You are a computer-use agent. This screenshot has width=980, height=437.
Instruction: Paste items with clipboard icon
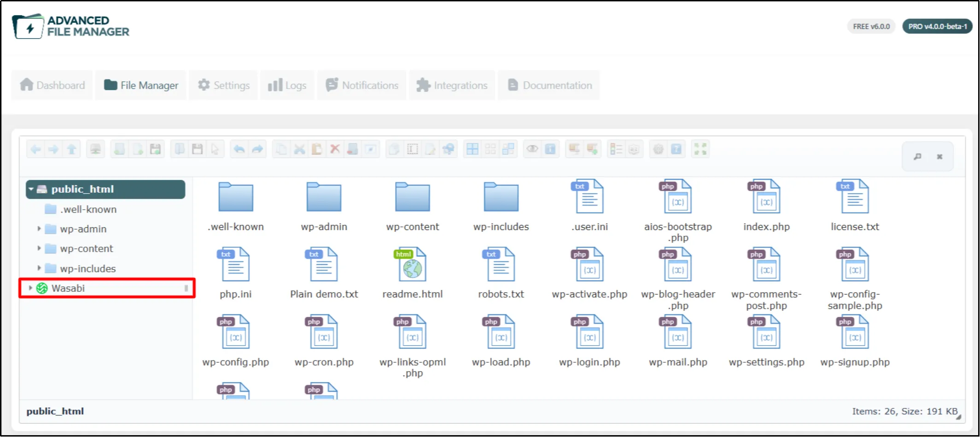click(x=317, y=149)
